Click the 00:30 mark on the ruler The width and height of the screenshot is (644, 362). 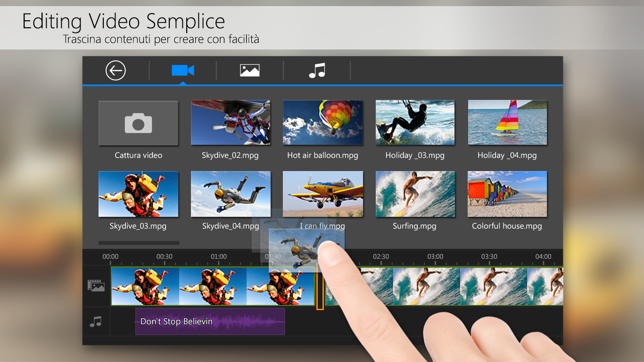[165, 256]
